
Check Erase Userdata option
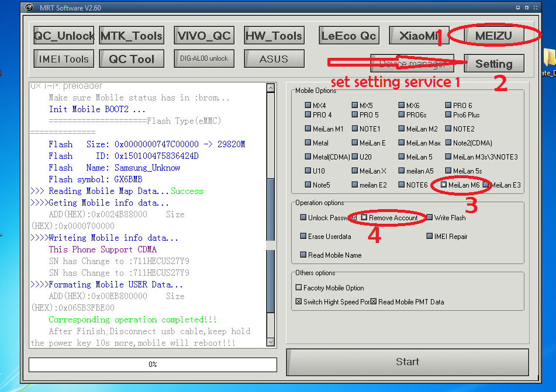tap(303, 236)
